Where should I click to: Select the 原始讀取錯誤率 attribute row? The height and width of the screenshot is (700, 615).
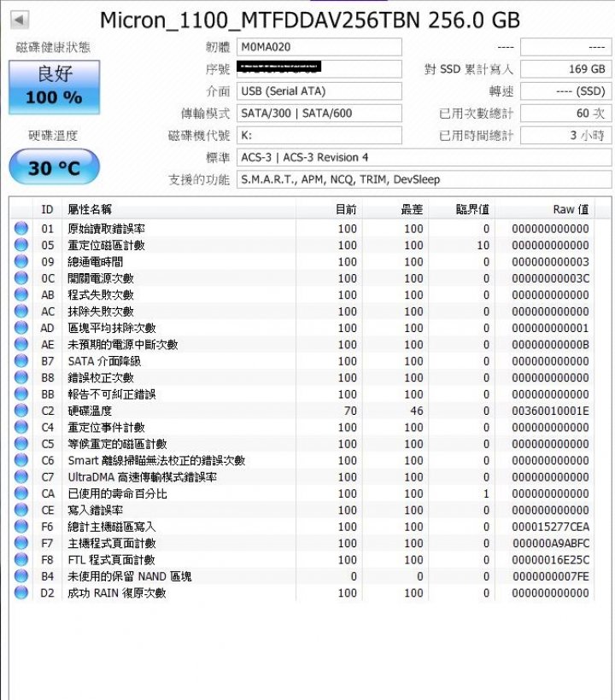pyautogui.click(x=302, y=228)
